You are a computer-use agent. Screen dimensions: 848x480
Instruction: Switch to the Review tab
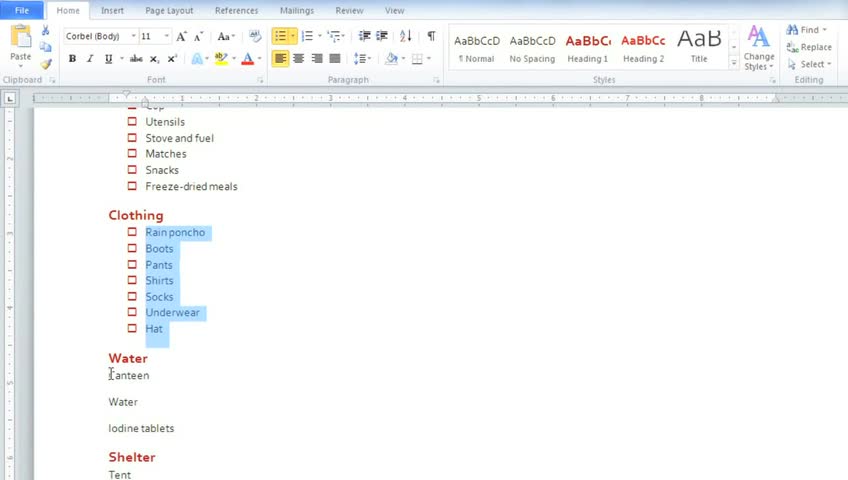tap(349, 10)
